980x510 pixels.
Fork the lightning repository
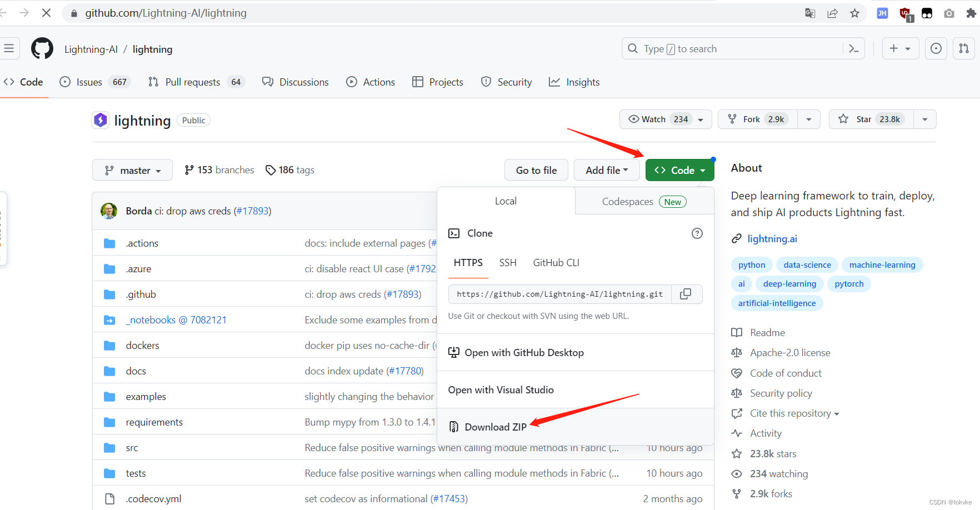[x=758, y=119]
